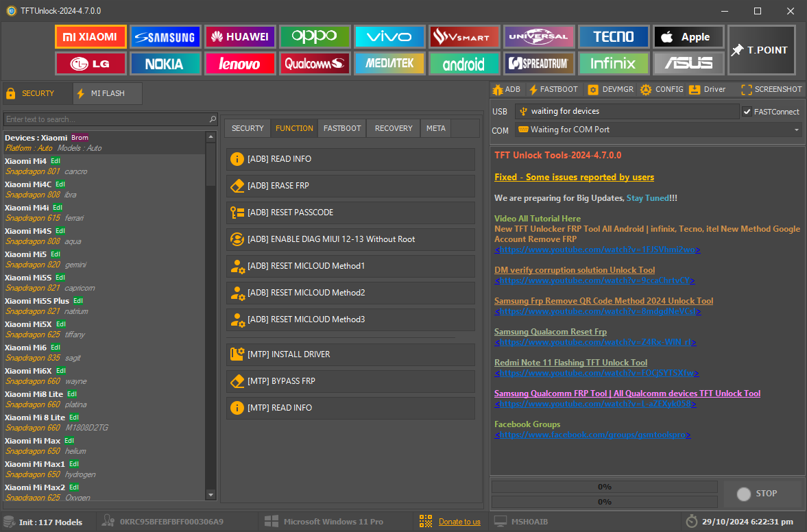Click device list scrollbar up arrow

click(x=210, y=137)
